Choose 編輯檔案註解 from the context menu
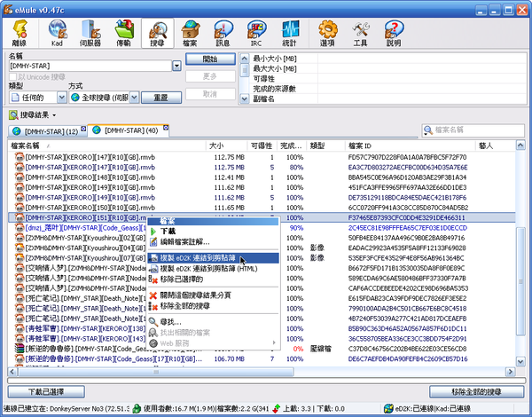This screenshot has height=417, width=532. (x=213, y=242)
